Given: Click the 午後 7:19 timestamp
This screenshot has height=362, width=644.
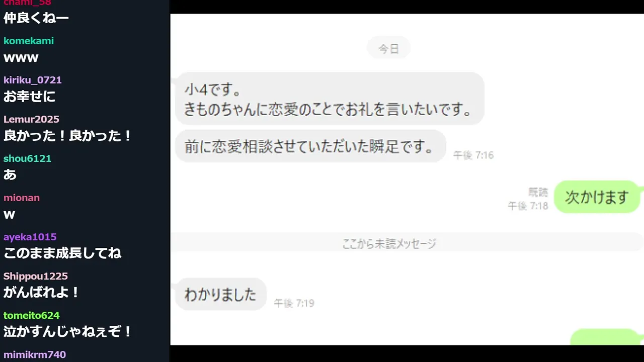Looking at the screenshot, I should tap(294, 303).
